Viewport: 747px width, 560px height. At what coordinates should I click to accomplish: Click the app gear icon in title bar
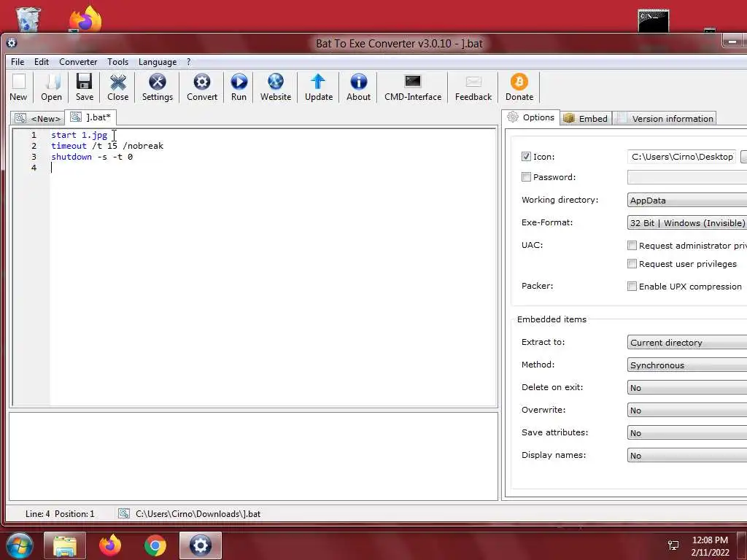[x=12, y=43]
